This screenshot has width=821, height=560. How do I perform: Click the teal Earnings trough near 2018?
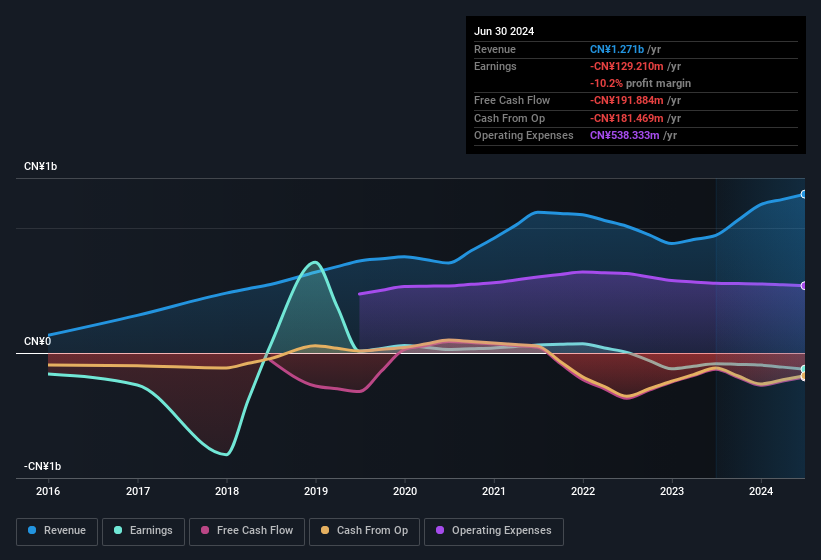tap(226, 454)
